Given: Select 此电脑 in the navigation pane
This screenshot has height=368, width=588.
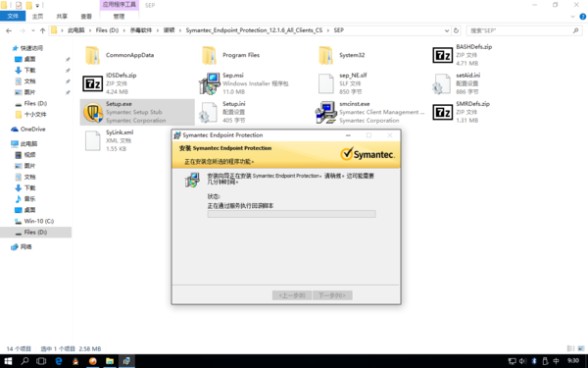Looking at the screenshot, I should tap(28, 143).
